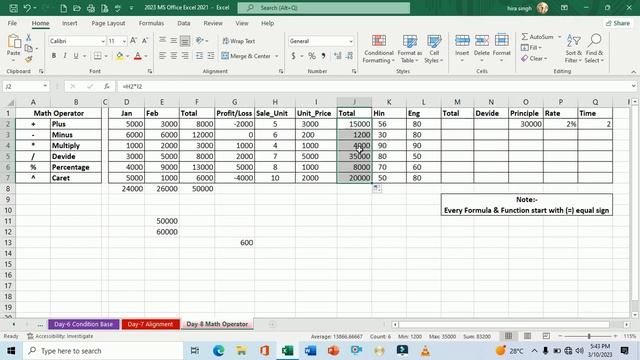Open Microsoft Edge from the taskbar
640x360 pixels.
pyautogui.click(x=218, y=351)
